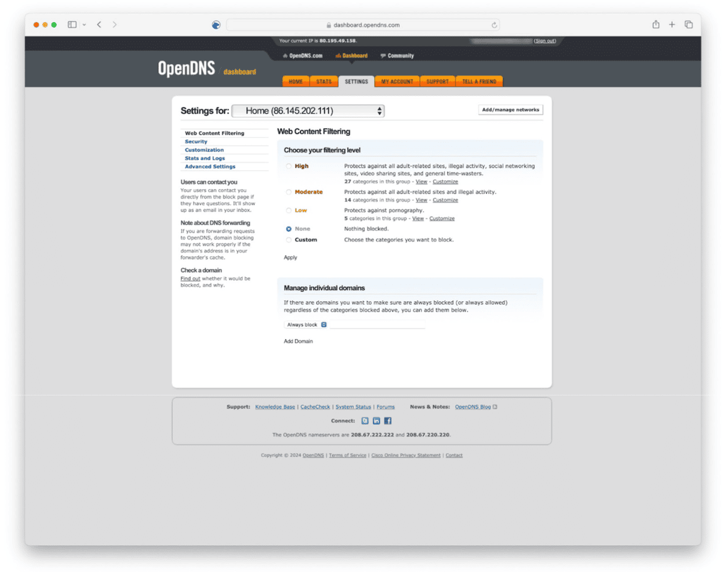Click the domain entry text field
The width and height of the screenshot is (728, 572).
377,325
